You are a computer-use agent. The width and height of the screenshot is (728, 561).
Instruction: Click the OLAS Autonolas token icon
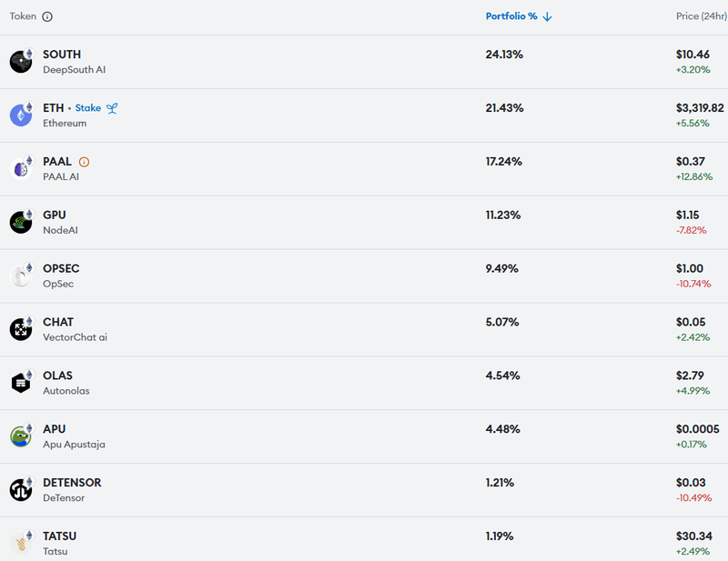coord(21,383)
